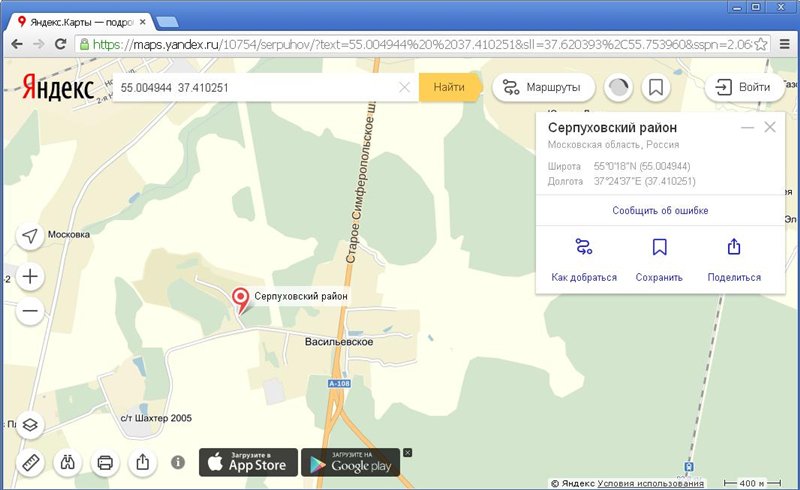This screenshot has height=490, width=800.
Task: Open bookmarks icon next to Войти
Action: pos(656,87)
